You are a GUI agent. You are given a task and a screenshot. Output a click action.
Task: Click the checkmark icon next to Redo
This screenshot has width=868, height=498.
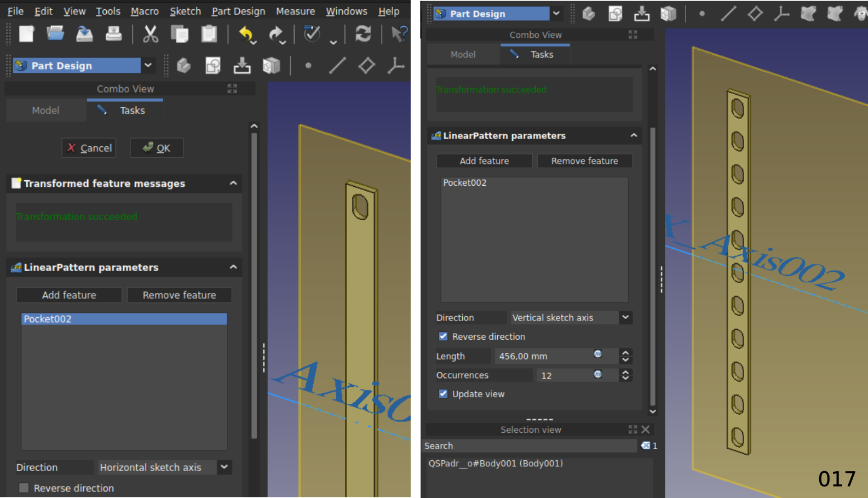(312, 34)
